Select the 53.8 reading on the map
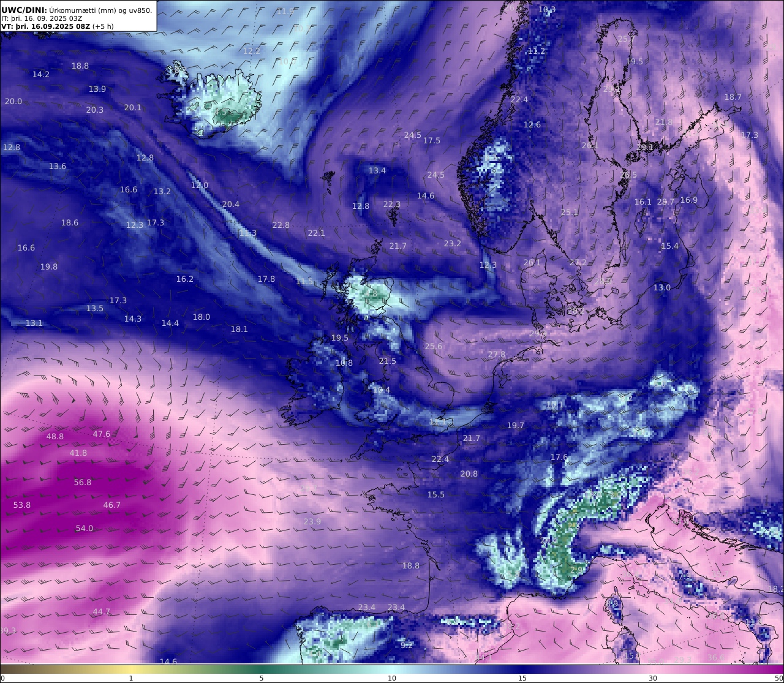 [22, 505]
